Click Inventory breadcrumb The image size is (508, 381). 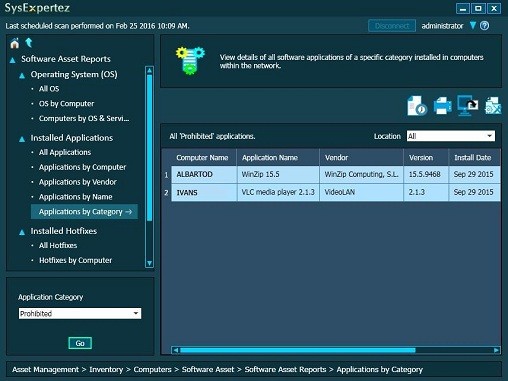(x=106, y=369)
